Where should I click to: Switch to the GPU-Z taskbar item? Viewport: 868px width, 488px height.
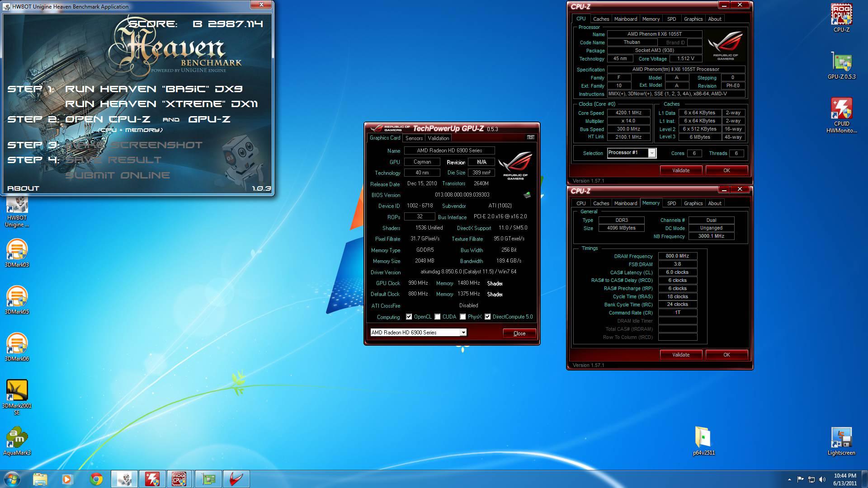[208, 479]
